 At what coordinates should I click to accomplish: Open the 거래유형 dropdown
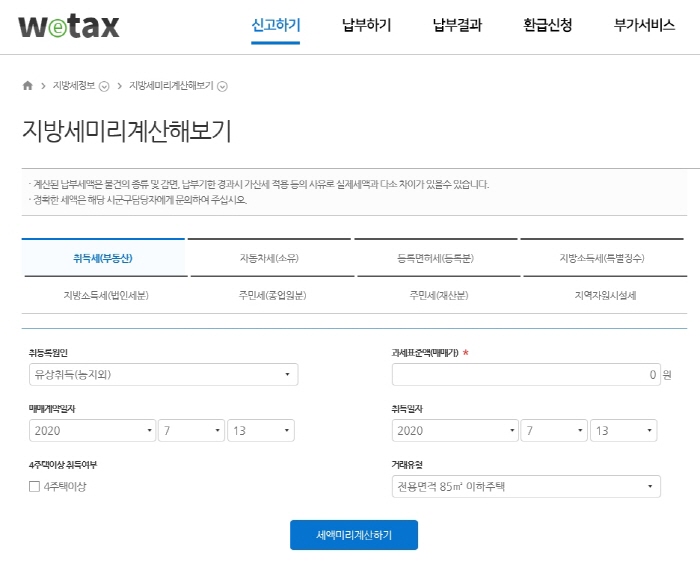[526, 487]
